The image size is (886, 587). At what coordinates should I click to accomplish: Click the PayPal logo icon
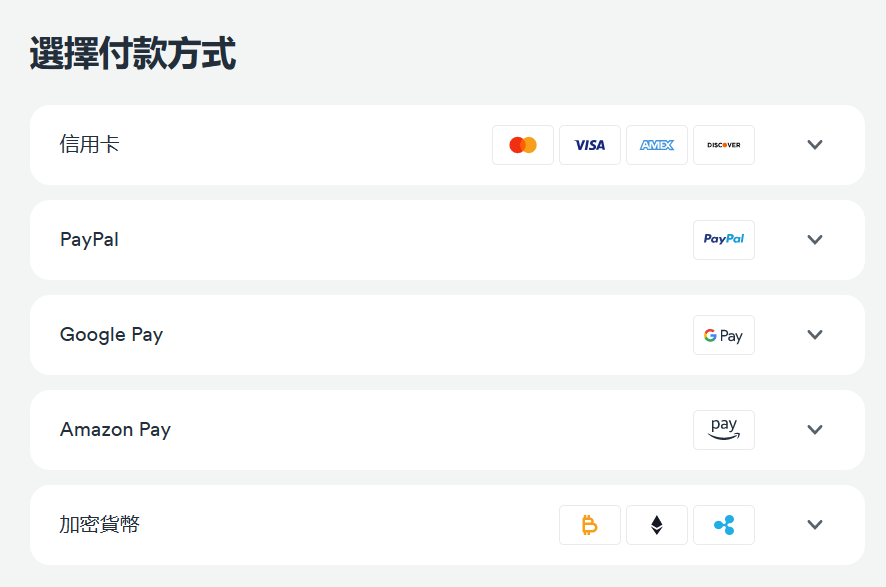[724, 240]
